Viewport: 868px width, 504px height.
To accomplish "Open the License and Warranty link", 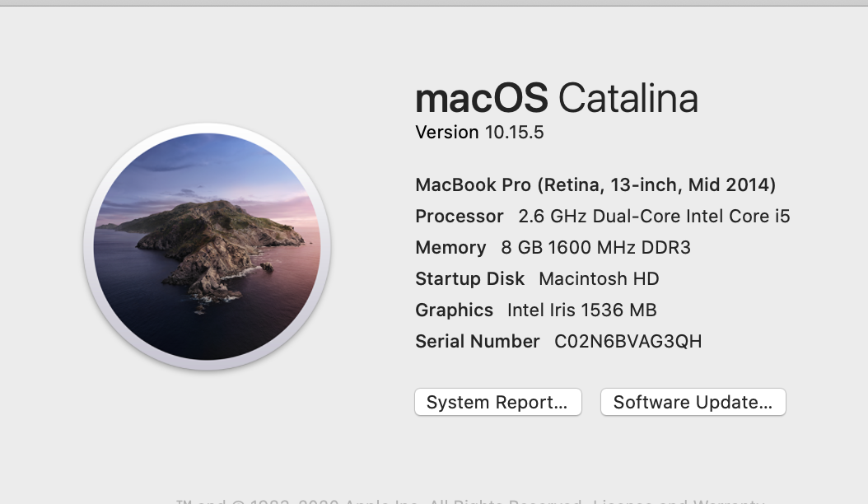I will pyautogui.click(x=680, y=501).
